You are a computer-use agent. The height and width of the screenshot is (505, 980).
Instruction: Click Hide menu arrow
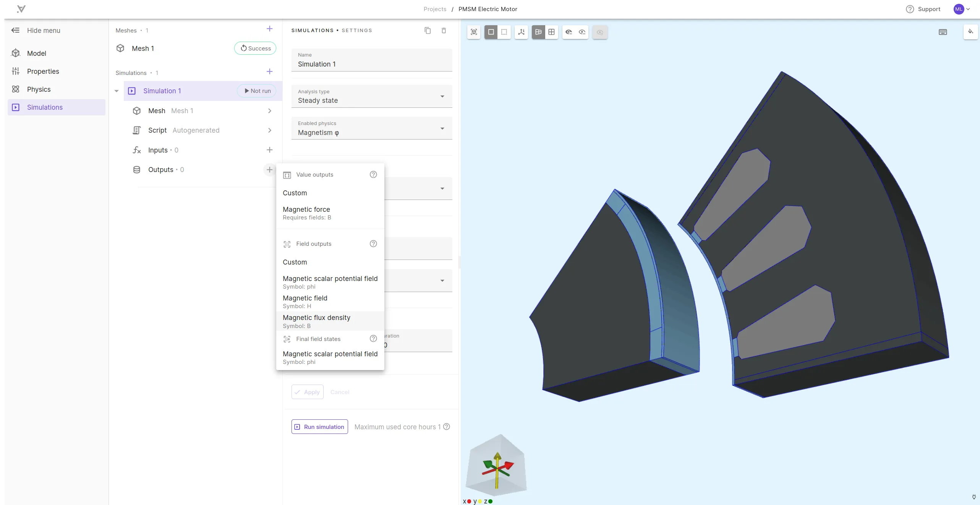pyautogui.click(x=15, y=30)
